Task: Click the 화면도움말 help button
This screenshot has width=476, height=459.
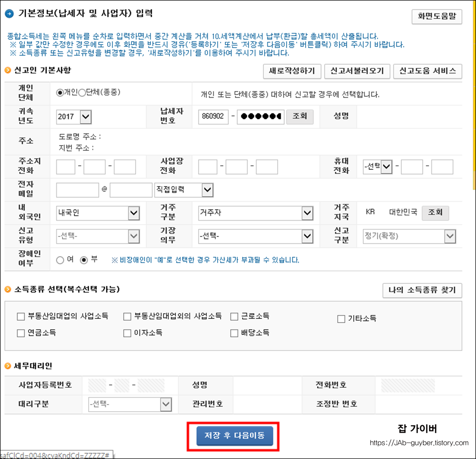Action: click(437, 17)
